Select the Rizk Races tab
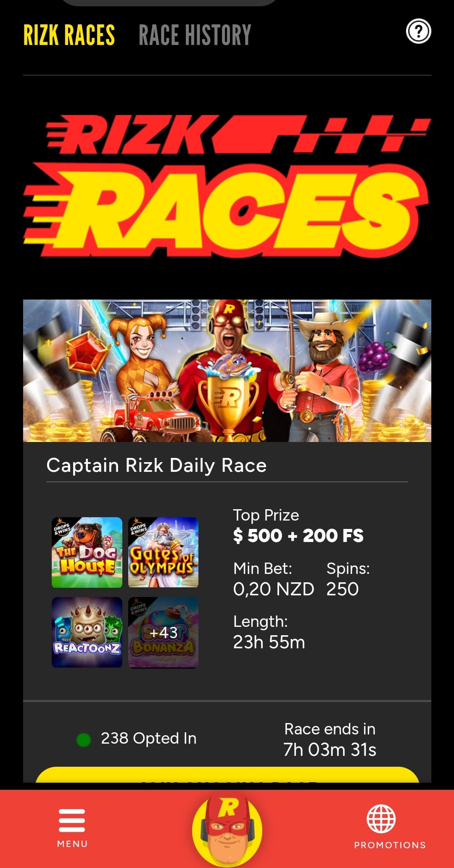 pos(69,35)
